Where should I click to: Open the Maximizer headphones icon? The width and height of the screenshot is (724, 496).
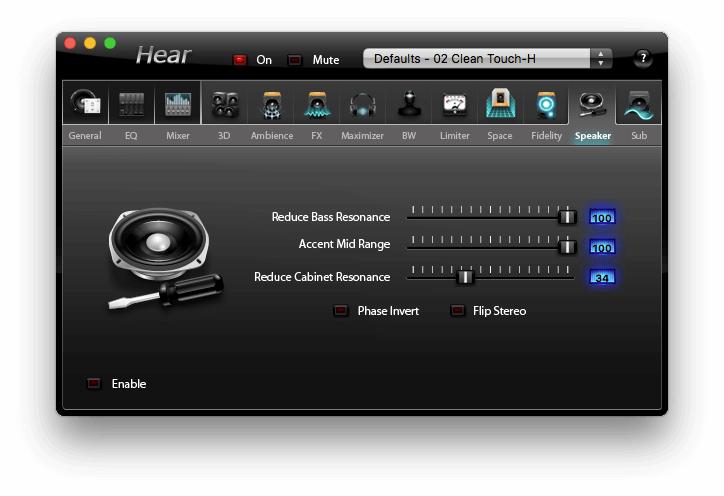click(362, 104)
